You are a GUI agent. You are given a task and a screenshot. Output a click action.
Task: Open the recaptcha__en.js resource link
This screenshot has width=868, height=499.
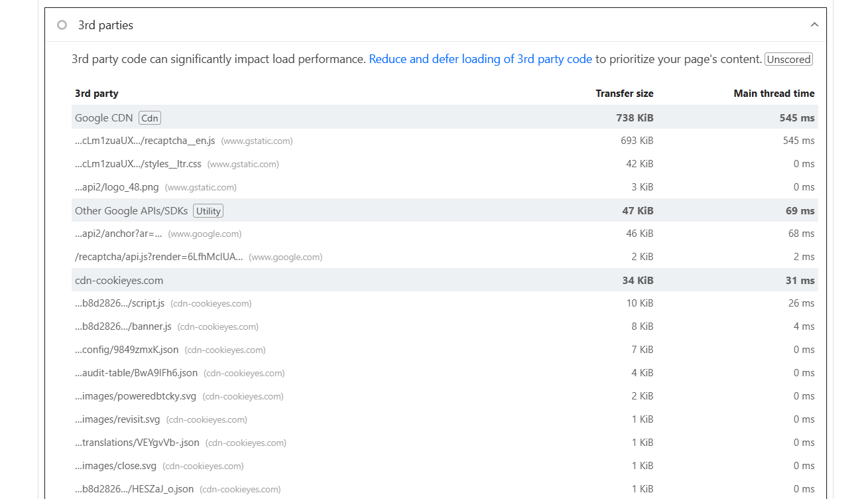145,141
